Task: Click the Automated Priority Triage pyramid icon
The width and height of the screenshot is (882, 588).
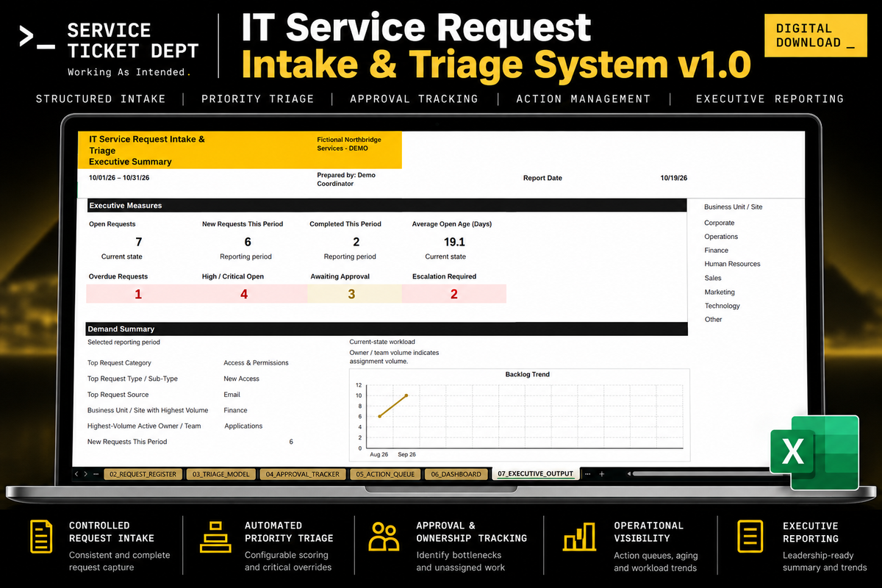Action: (215, 537)
